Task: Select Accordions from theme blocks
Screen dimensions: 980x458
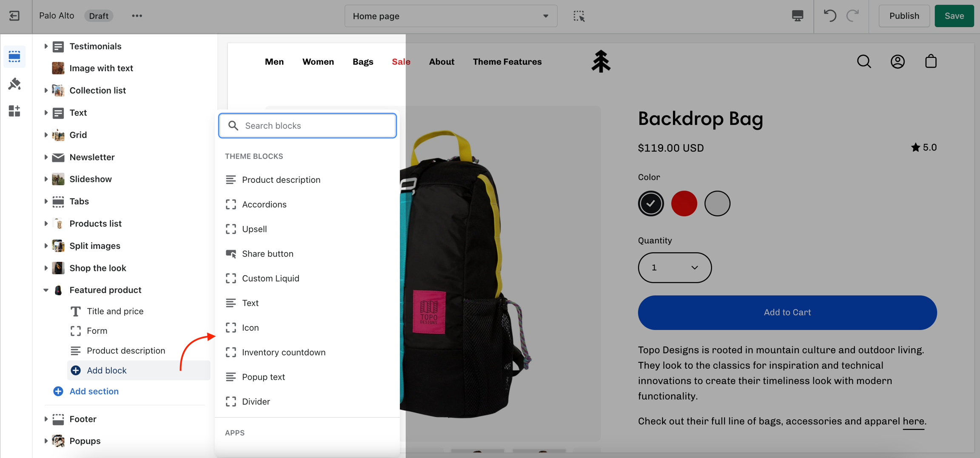Action: [264, 205]
